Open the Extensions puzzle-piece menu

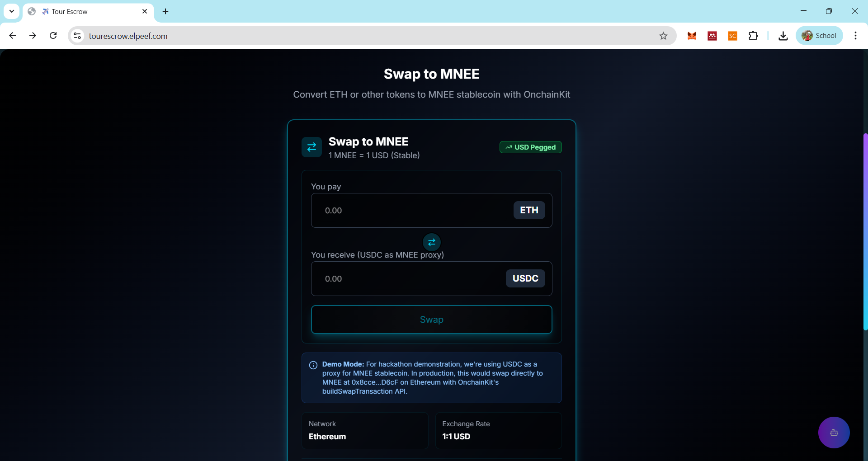753,36
